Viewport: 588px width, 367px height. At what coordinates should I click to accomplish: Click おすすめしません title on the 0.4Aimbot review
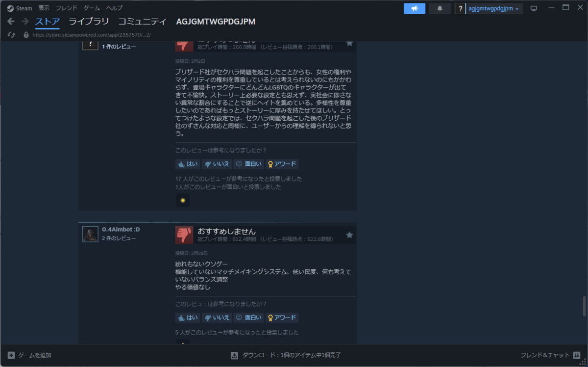tap(227, 231)
